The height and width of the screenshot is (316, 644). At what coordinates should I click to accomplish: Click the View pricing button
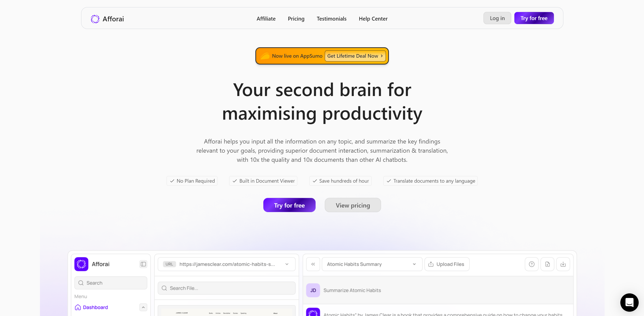(x=352, y=205)
